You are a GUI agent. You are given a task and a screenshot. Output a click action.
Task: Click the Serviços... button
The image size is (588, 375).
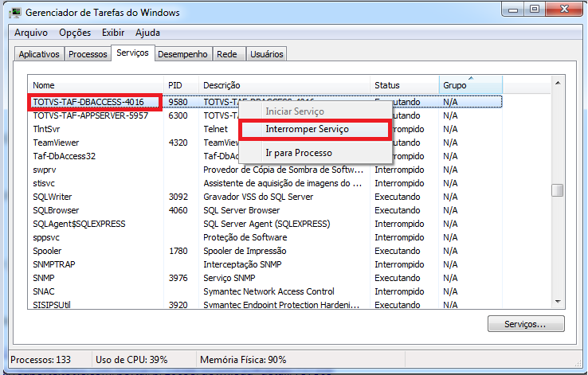tap(526, 324)
